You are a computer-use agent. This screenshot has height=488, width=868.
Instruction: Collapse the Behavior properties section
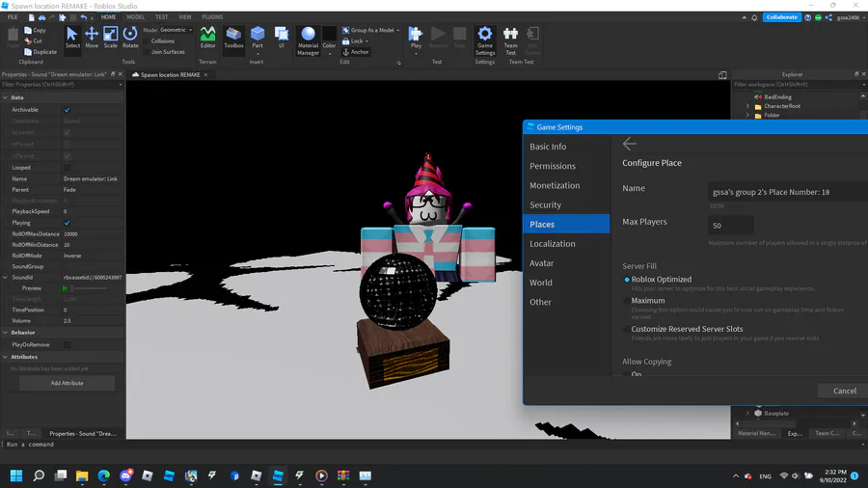coord(5,333)
